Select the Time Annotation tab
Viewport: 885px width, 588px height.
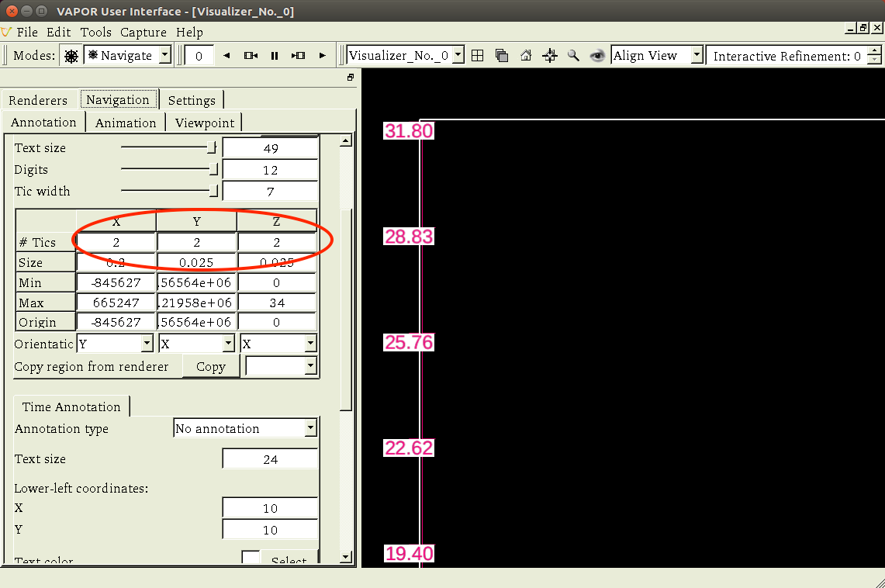click(71, 406)
